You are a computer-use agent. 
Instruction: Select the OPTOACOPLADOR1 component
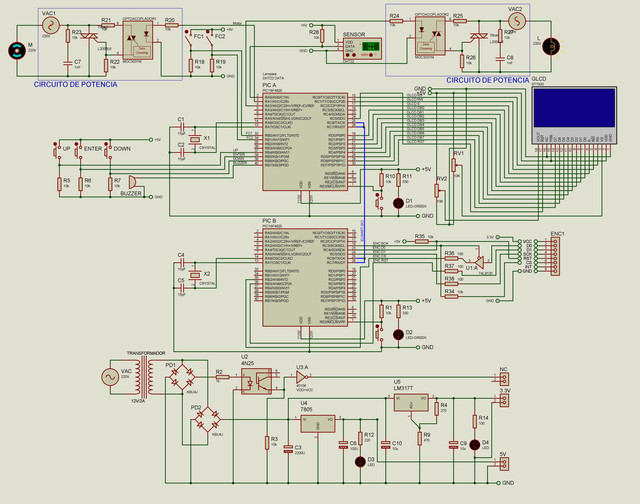(138, 40)
